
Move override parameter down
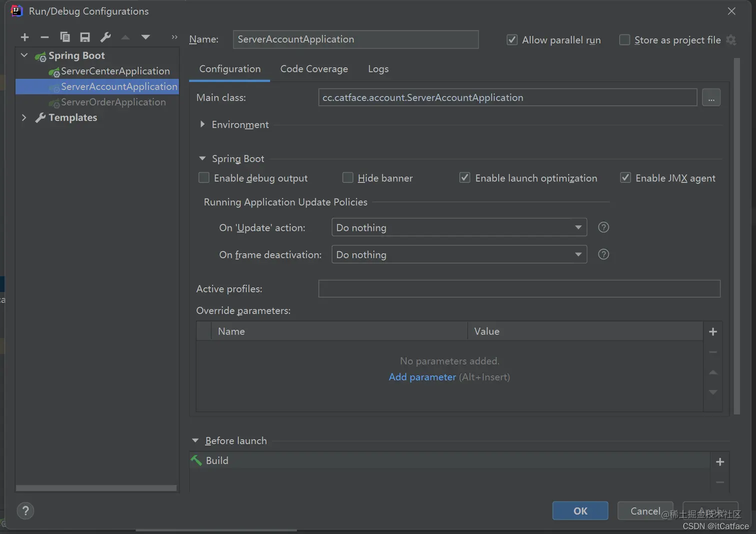tap(713, 392)
